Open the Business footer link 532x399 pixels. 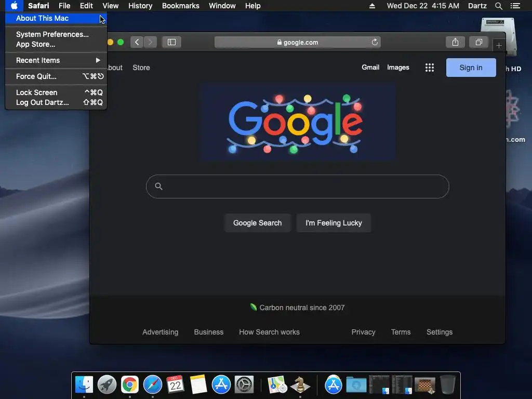(x=209, y=332)
